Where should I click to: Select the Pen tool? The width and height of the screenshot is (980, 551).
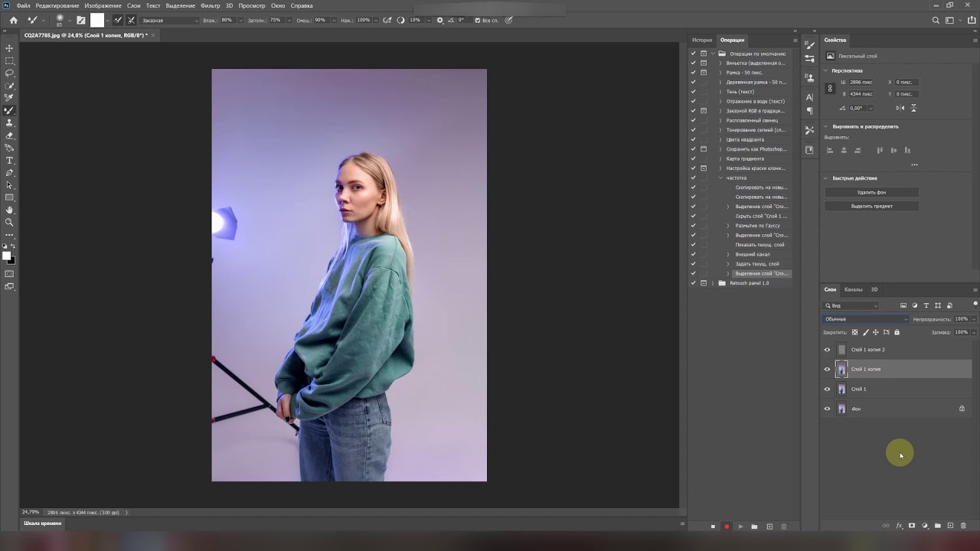click(x=9, y=173)
